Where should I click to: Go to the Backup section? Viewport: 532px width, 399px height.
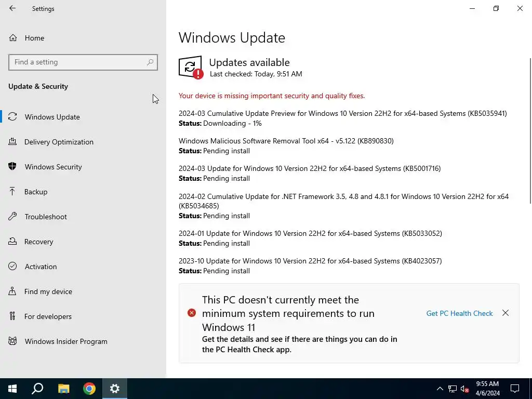(83, 192)
